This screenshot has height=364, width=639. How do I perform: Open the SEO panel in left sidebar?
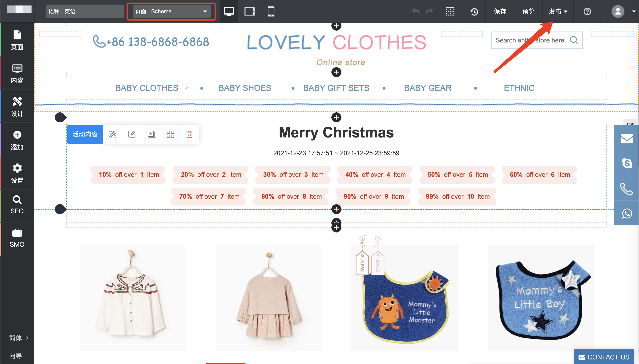[x=17, y=205]
